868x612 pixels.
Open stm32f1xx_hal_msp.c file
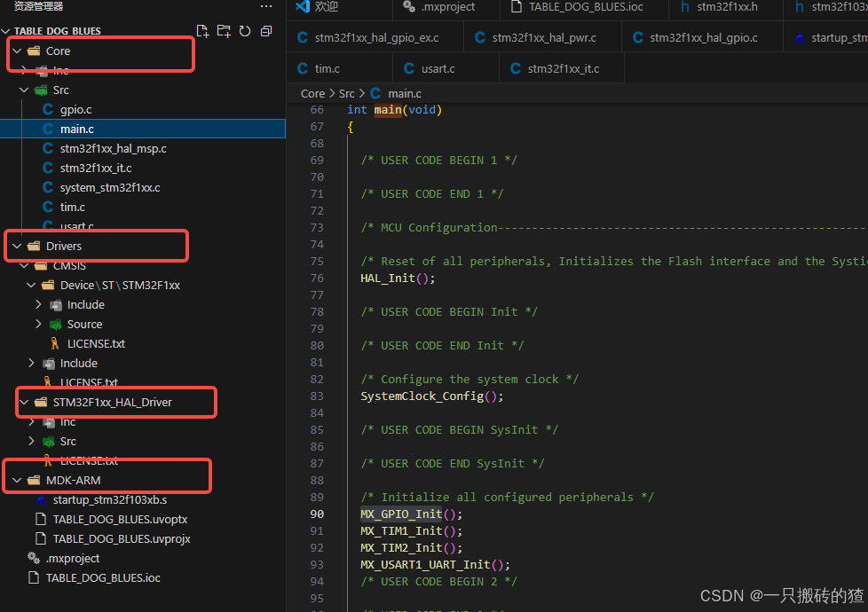[x=113, y=148]
